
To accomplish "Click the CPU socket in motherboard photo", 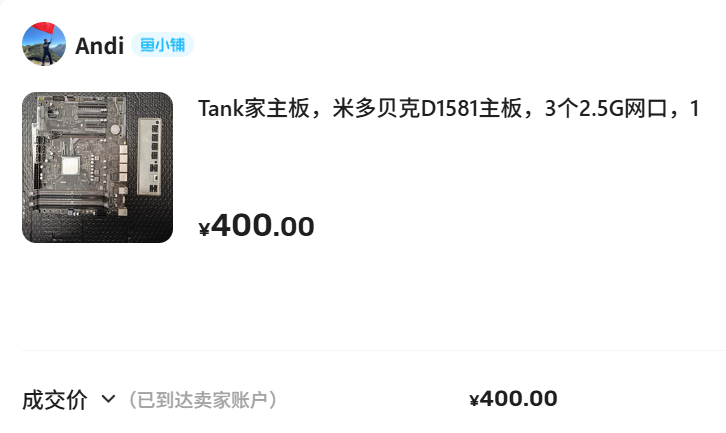I will pyautogui.click(x=71, y=166).
